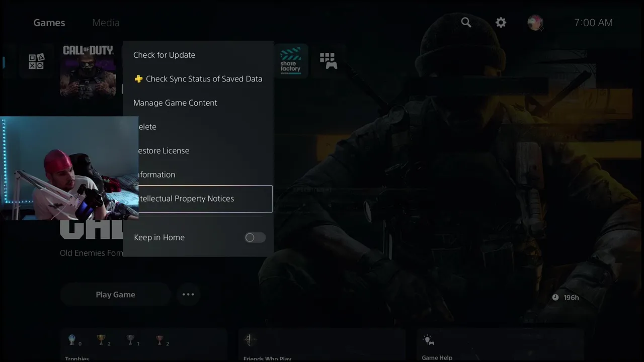Viewport: 644px width, 362px height.
Task: Click the Friends Who Play icon
Action: point(250,340)
